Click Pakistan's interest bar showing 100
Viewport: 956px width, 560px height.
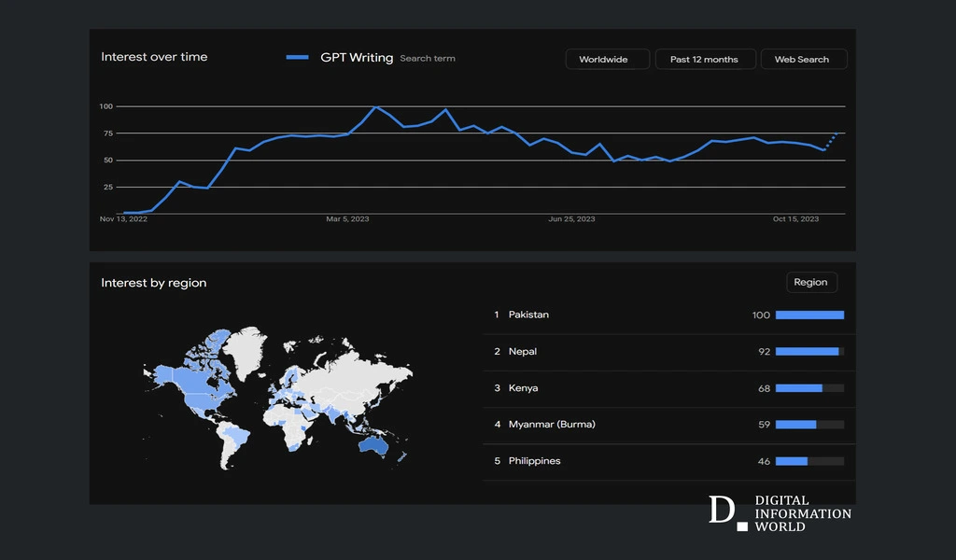[x=809, y=315]
